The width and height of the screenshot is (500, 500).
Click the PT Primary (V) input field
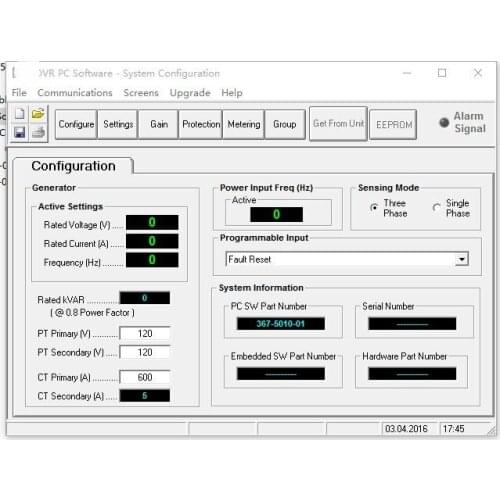click(145, 333)
